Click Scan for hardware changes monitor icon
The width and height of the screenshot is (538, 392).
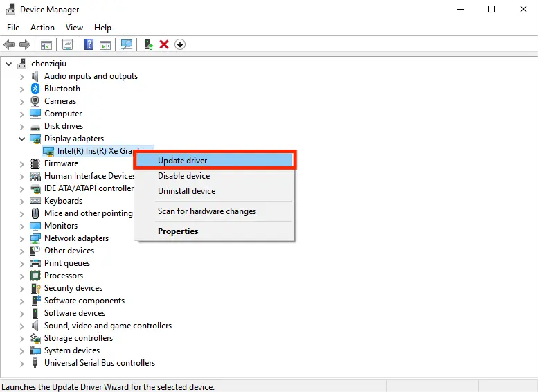(x=127, y=44)
